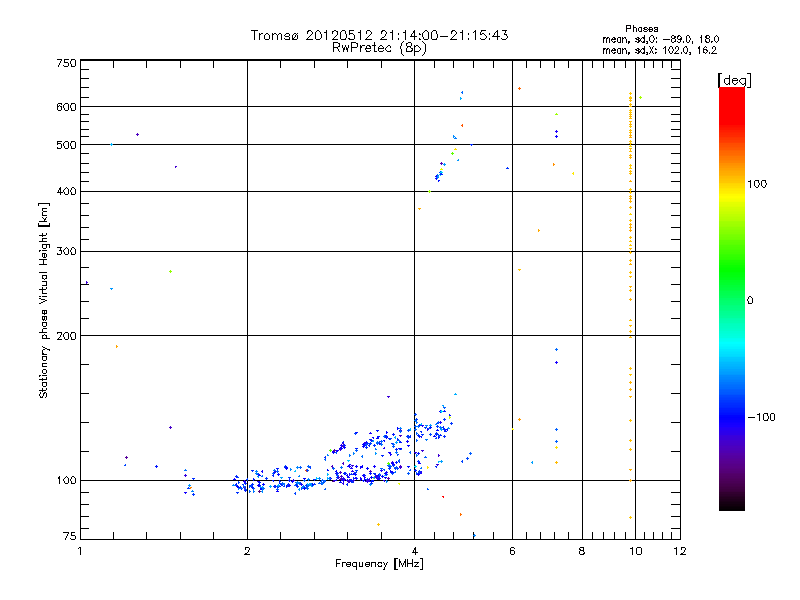Click the 'Phases' header text
Image resolution: width=800 pixels, height=600 pixels.
coord(642,29)
